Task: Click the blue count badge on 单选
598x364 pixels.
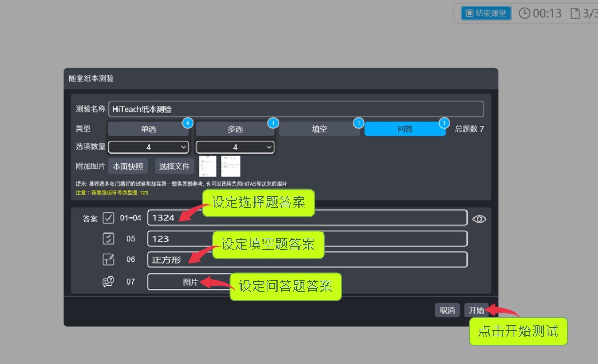Action: [x=187, y=123]
